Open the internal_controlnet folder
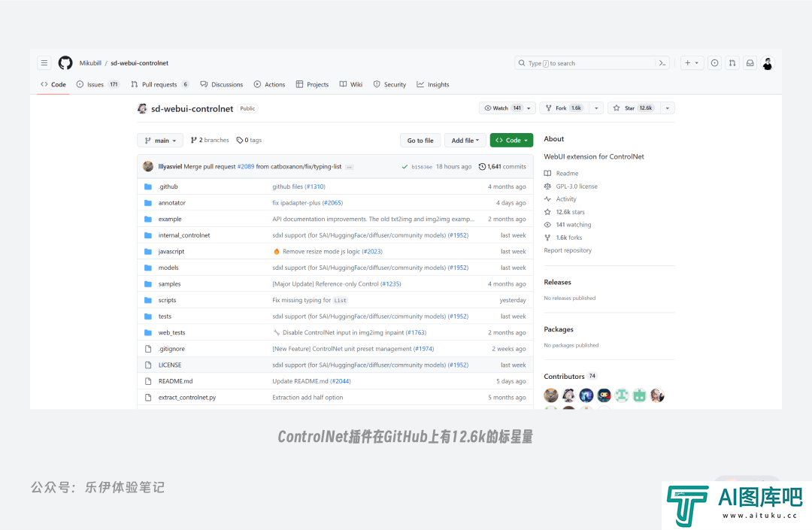The width and height of the screenshot is (812, 530). pos(184,235)
